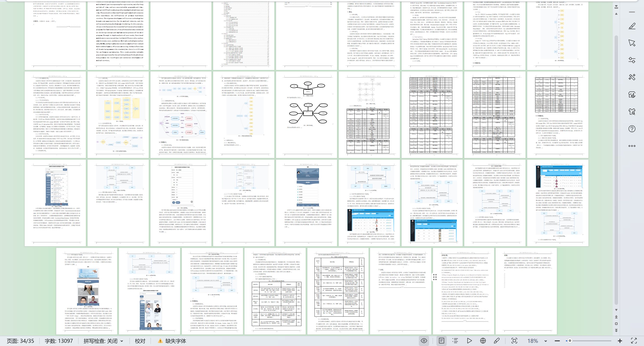The image size is (644, 346).
Task: Zoom in with the plus button
Action: pos(620,341)
